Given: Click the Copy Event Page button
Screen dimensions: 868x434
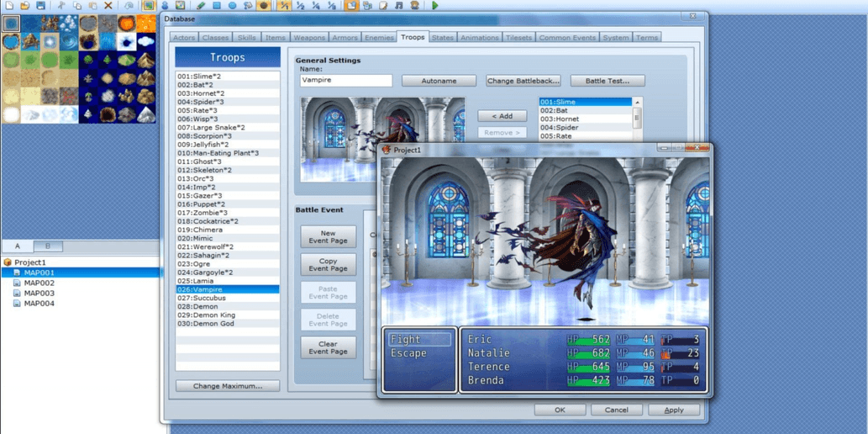Looking at the screenshot, I should pyautogui.click(x=329, y=264).
